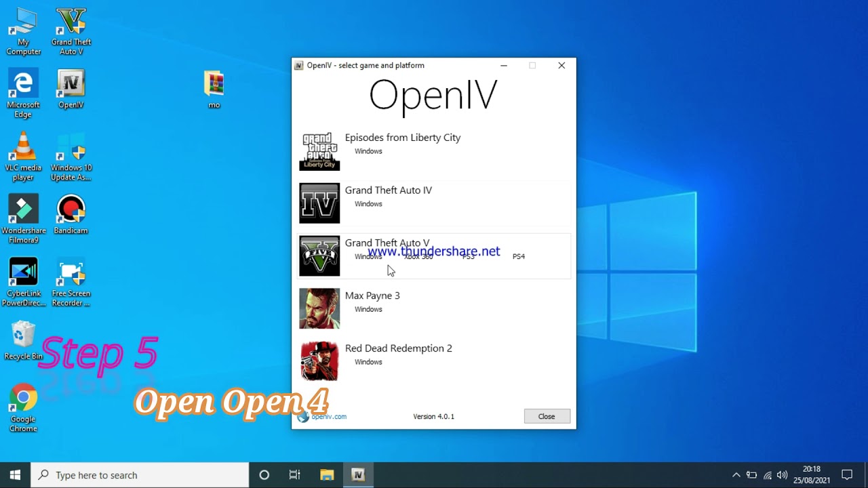Select the 'mo' archive file on desktop

214,89
